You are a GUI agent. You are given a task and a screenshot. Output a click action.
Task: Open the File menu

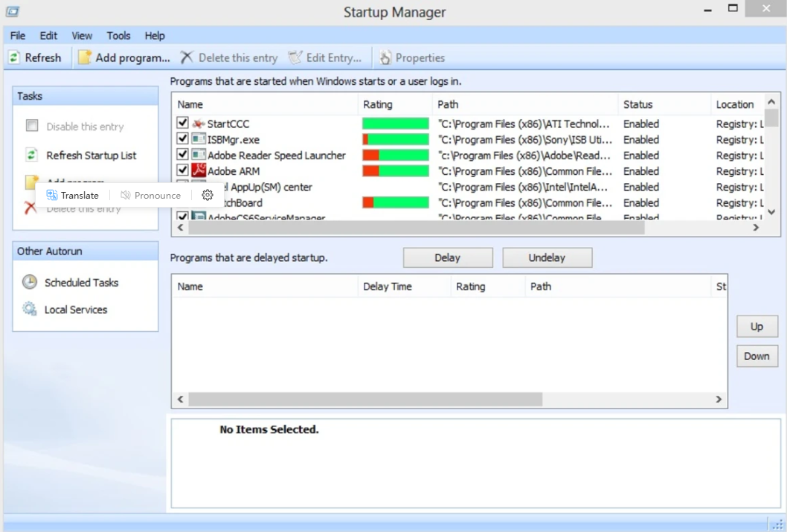click(x=18, y=36)
